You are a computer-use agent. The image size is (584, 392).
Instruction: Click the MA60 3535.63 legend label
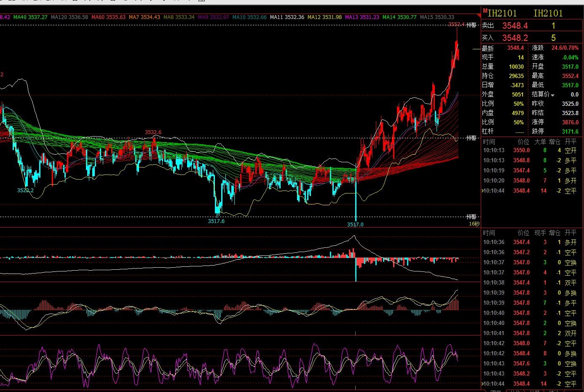pos(108,17)
